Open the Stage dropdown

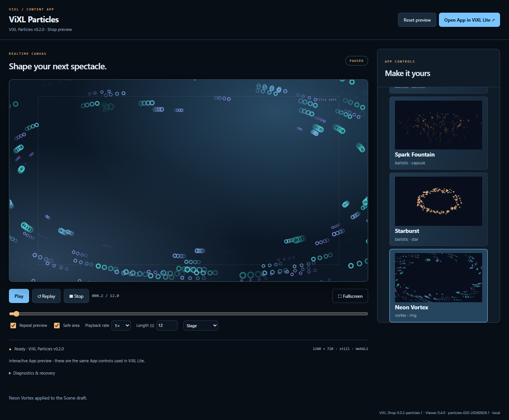[x=201, y=325]
